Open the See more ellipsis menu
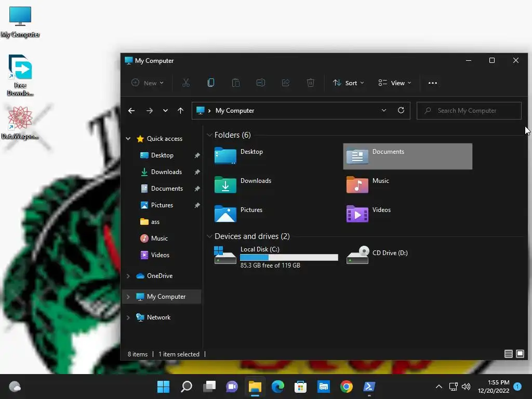Viewport: 532px width, 399px height. pyautogui.click(x=433, y=83)
